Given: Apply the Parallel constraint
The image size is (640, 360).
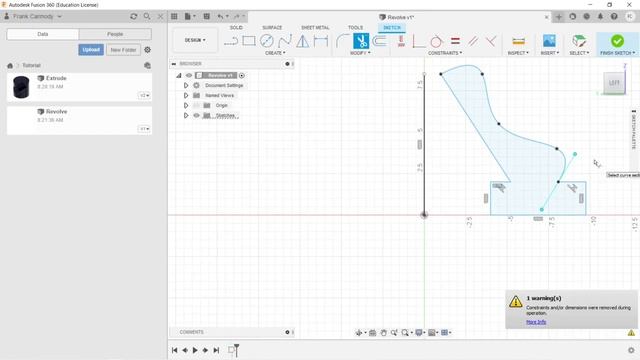Looking at the screenshot, I should pyautogui.click(x=473, y=41).
